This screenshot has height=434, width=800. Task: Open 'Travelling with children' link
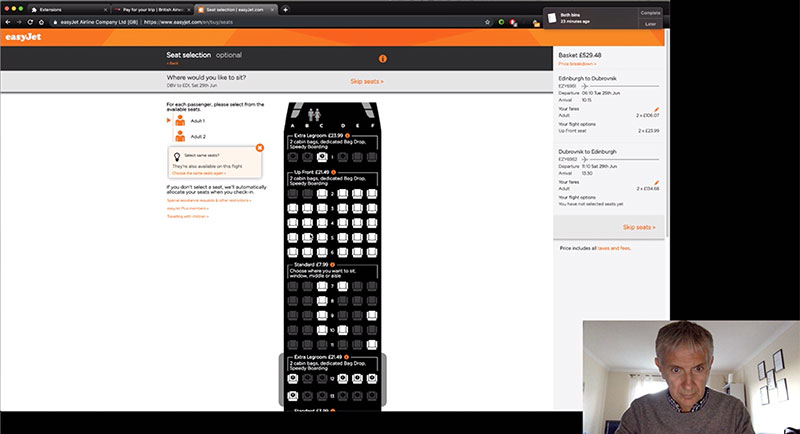point(188,217)
